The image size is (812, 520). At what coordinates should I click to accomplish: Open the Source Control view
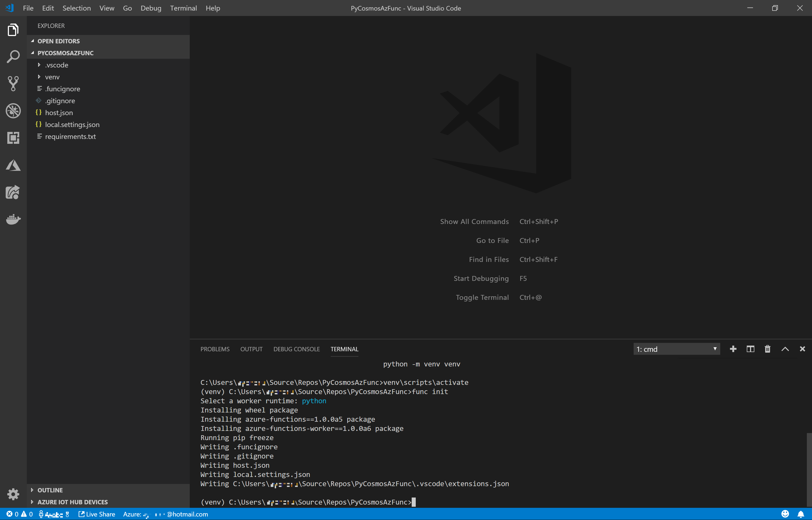(13, 84)
